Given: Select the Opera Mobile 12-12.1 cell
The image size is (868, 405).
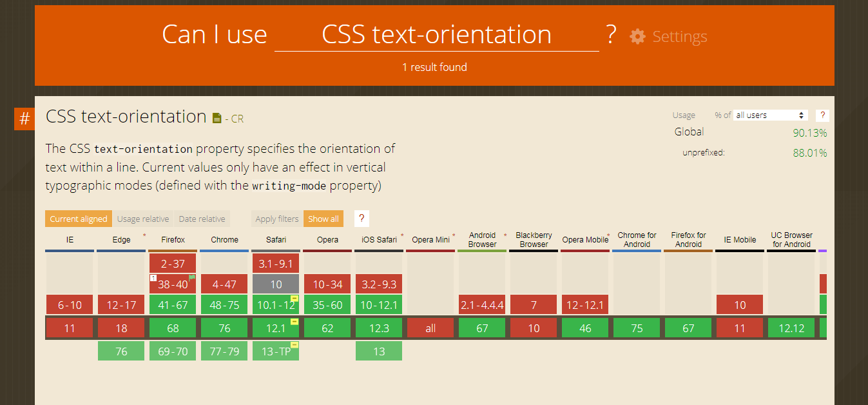Looking at the screenshot, I should click(x=585, y=305).
